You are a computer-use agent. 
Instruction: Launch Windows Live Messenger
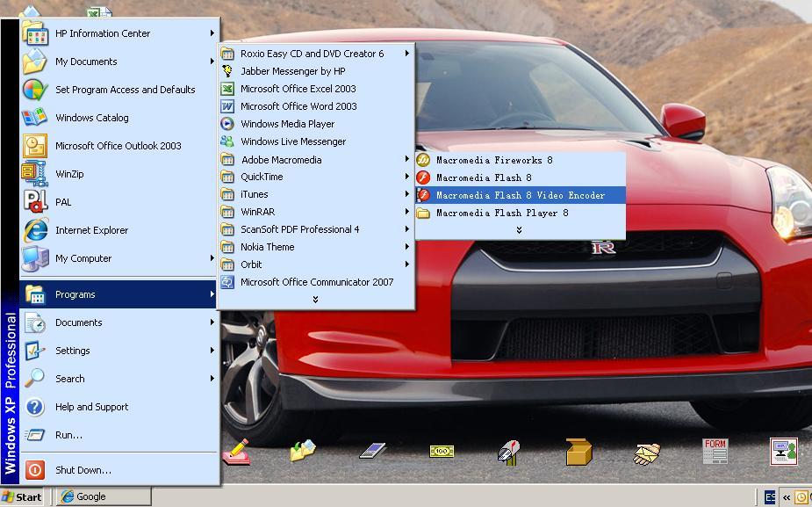coord(316,141)
